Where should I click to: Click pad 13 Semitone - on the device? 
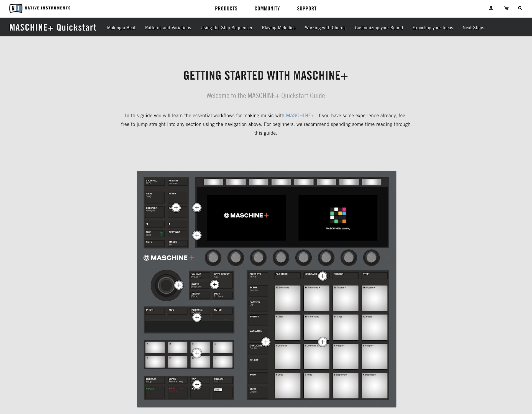[287, 298]
